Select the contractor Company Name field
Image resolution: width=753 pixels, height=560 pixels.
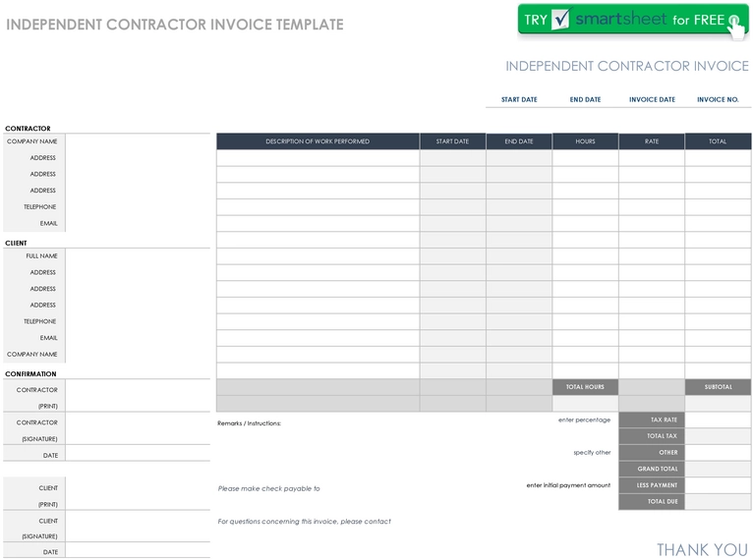pos(138,141)
